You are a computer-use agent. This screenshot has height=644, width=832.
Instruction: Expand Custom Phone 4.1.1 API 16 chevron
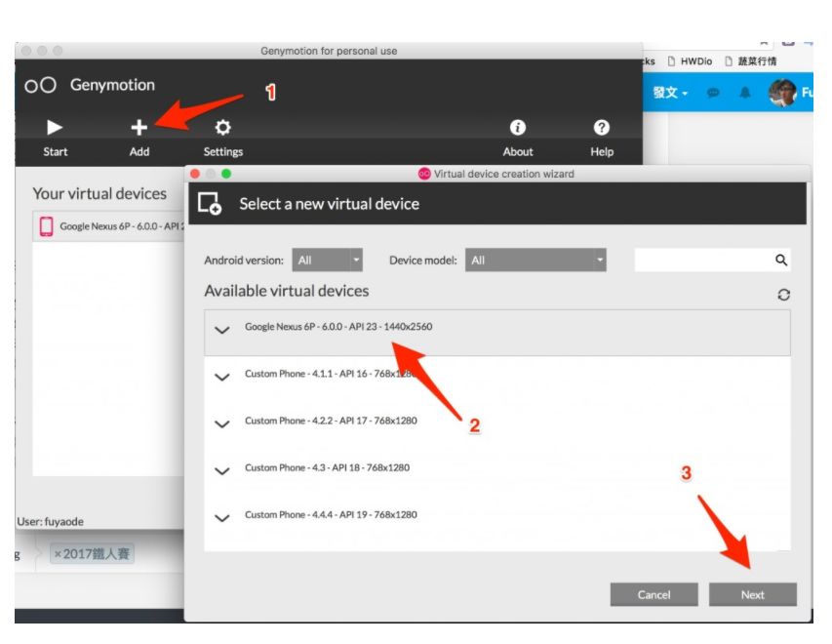(x=221, y=377)
